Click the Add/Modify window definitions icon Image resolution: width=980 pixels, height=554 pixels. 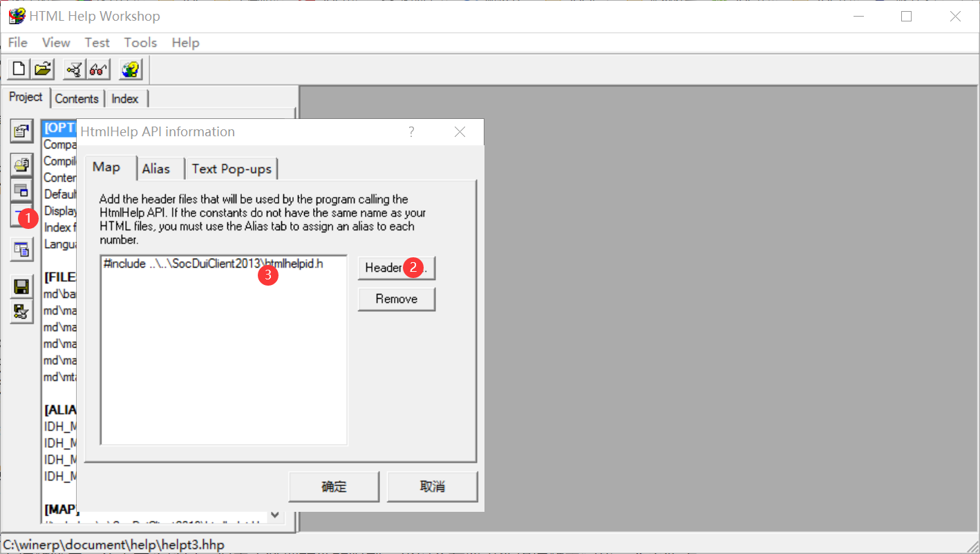click(21, 190)
